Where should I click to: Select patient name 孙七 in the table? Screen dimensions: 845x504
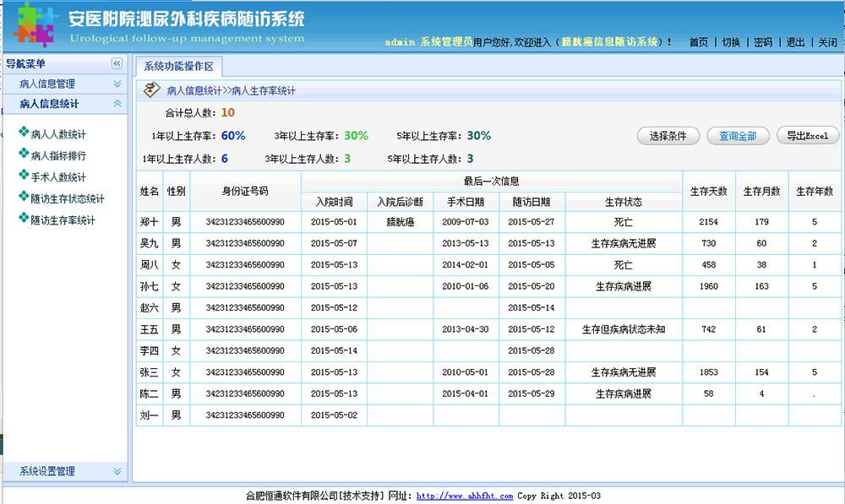click(150, 286)
